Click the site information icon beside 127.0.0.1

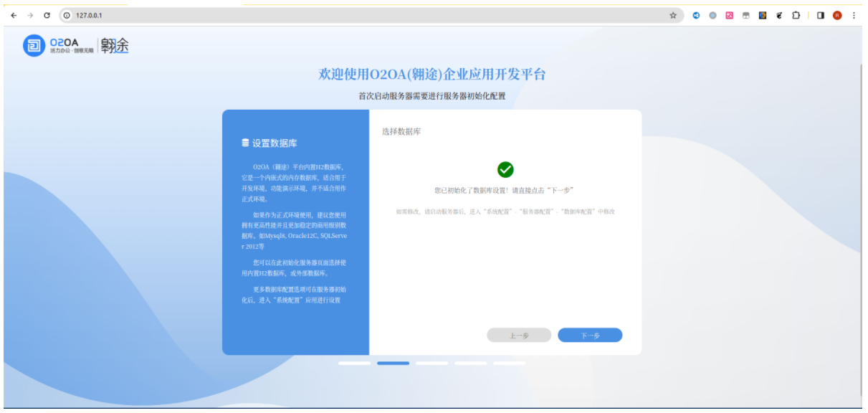67,15
